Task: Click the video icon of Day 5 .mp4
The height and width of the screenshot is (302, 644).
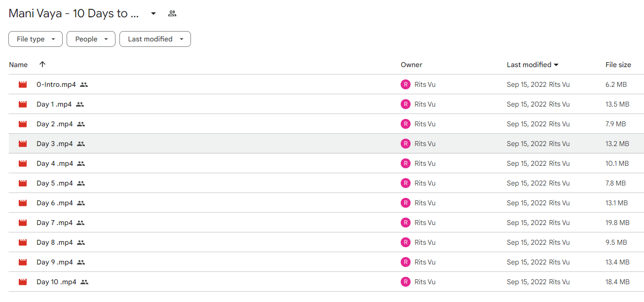Action: [23, 183]
